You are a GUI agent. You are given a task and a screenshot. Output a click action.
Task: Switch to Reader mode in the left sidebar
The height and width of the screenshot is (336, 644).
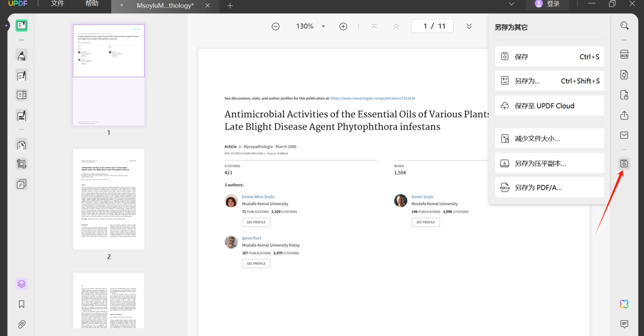click(x=21, y=26)
